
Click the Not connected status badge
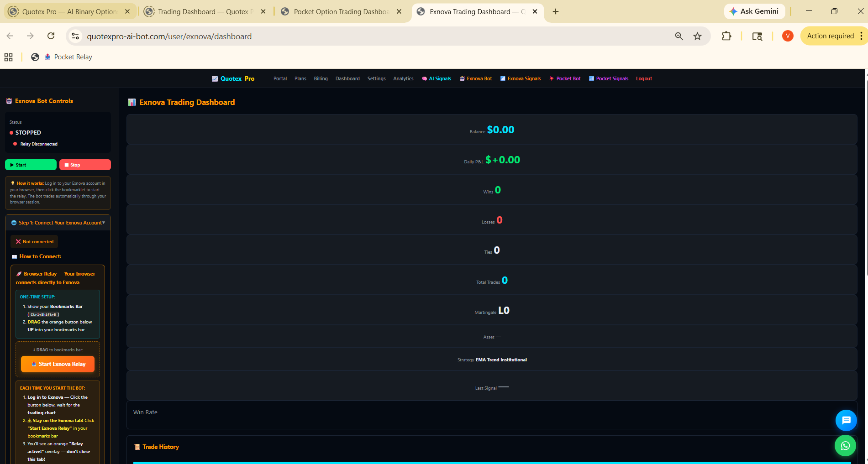(34, 241)
